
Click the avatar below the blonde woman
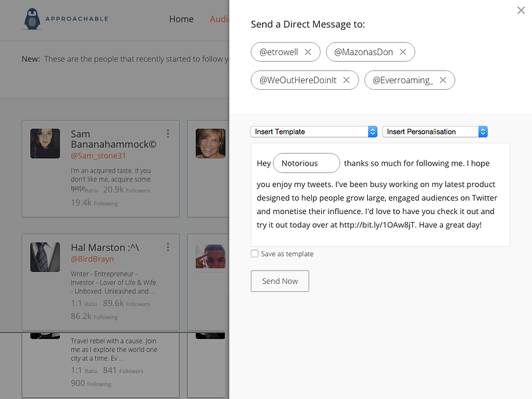coord(210,257)
